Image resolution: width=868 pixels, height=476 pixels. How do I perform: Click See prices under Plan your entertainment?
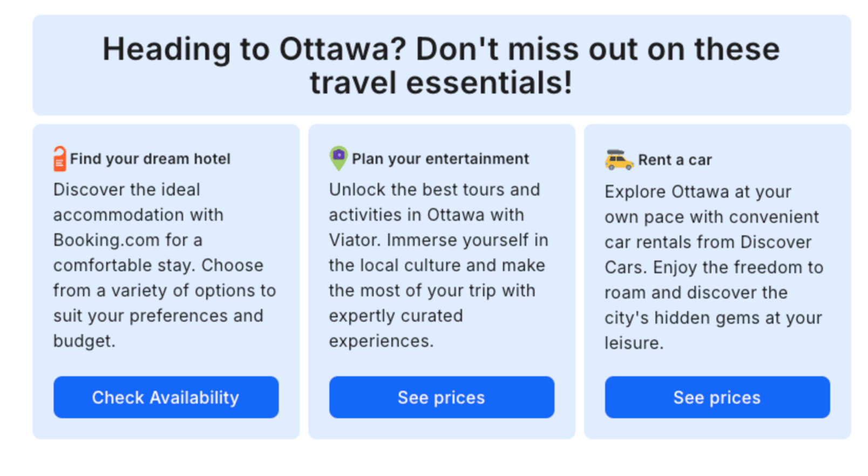(442, 397)
